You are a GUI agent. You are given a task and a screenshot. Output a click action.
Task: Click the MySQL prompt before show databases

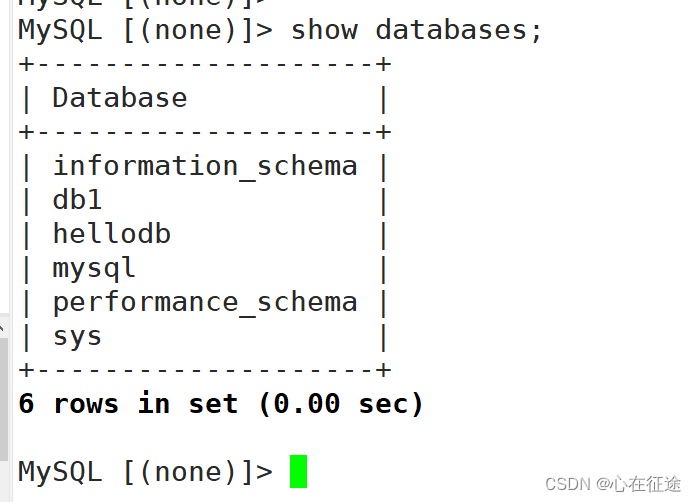pyautogui.click(x=145, y=30)
